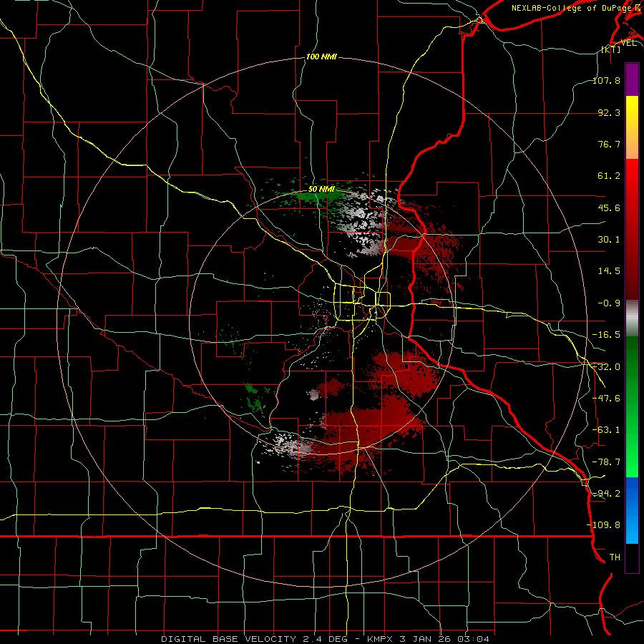Click the 45.6 velocity scale value

click(609, 208)
